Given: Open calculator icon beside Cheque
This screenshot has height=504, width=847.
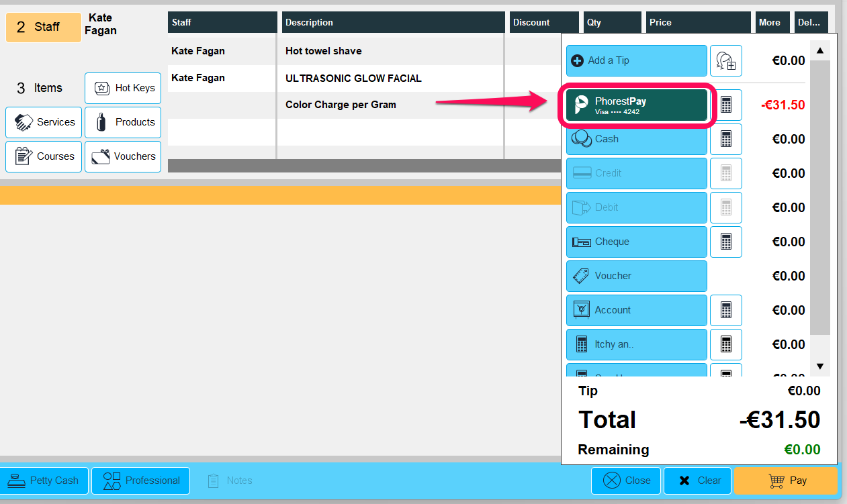Looking at the screenshot, I should tap(726, 242).
